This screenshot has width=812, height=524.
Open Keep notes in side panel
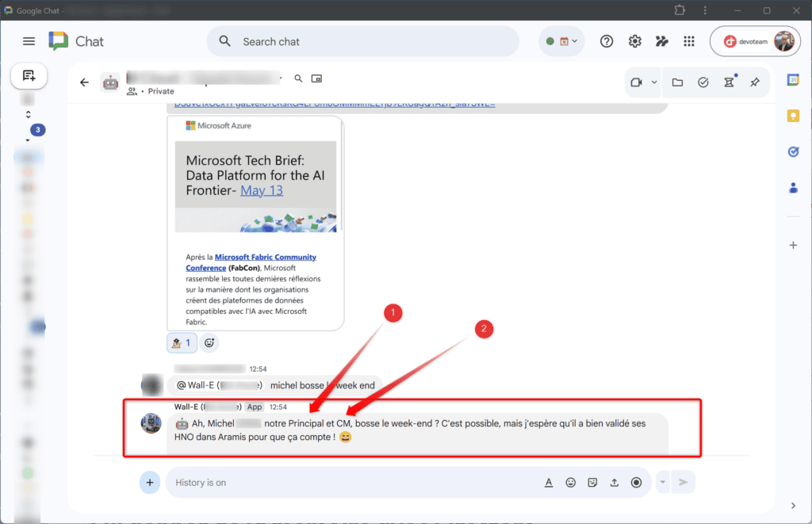click(x=793, y=116)
